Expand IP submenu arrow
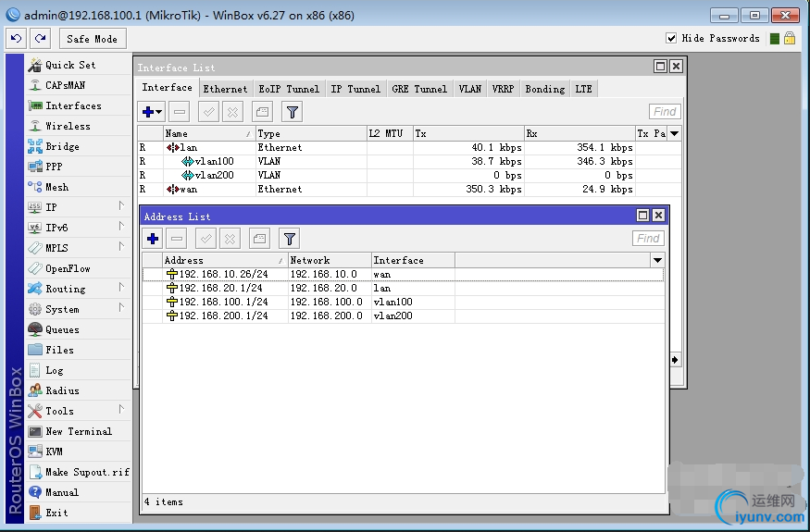Viewport: 810px width, 532px height. tap(121, 206)
